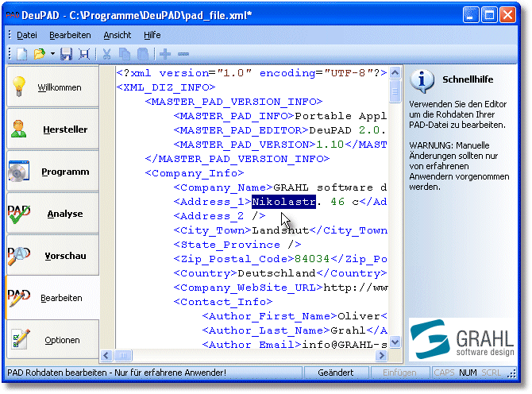
Task: Click the Landshut city value
Action: (x=280, y=230)
